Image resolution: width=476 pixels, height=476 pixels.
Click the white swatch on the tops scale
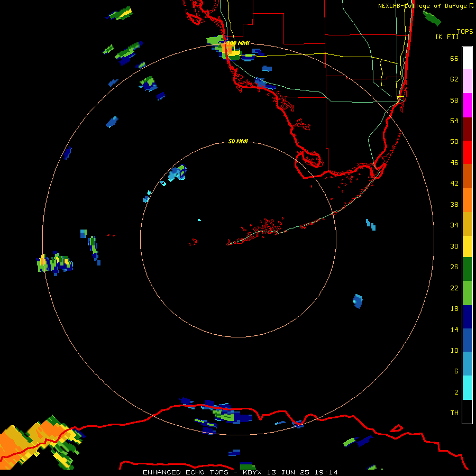click(467, 58)
